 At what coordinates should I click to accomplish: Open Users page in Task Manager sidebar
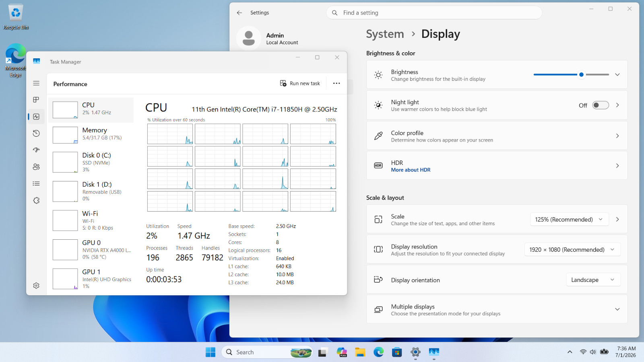pyautogui.click(x=36, y=167)
